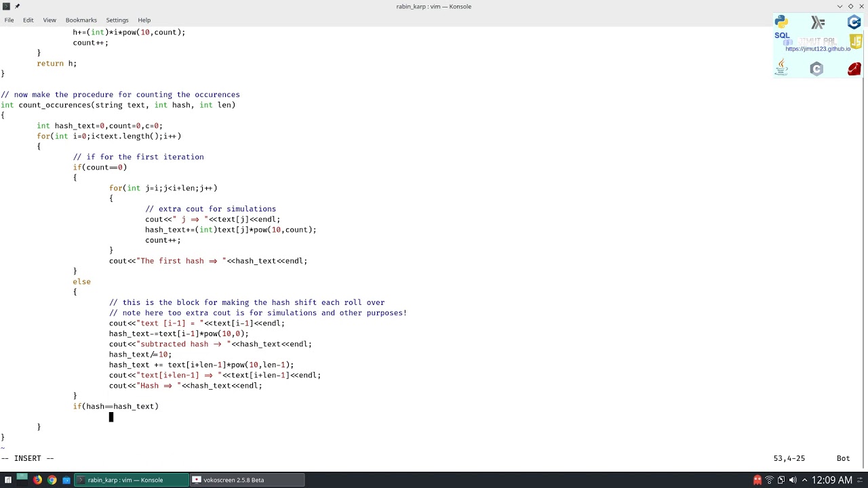Click the 'cout<<"Hash => "' line
The image size is (868, 488).
[x=186, y=386]
